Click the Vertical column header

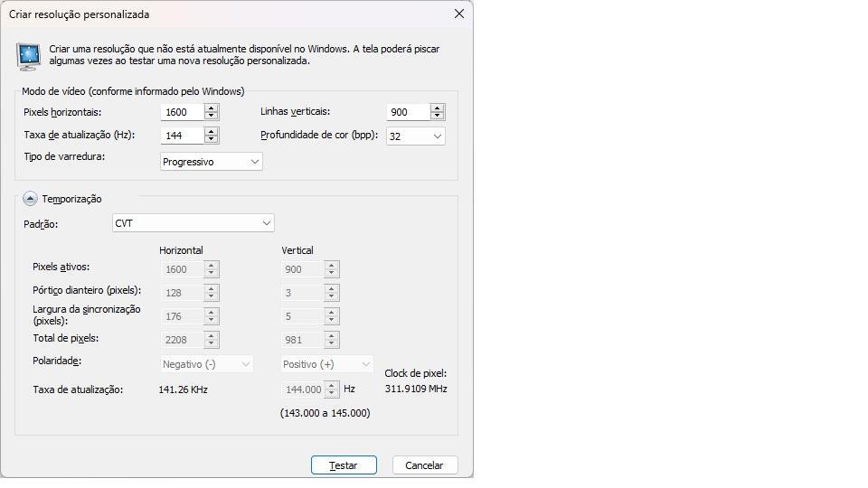297,250
